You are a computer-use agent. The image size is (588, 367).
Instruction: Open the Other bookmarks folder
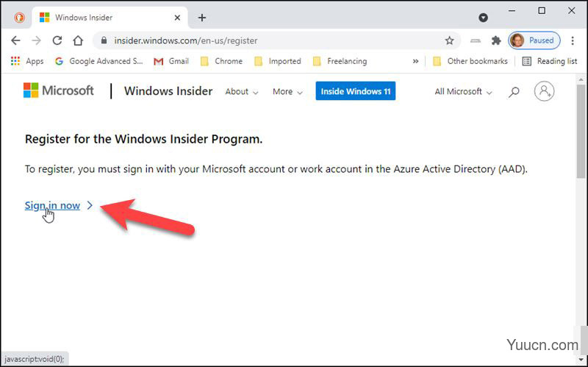coord(470,61)
